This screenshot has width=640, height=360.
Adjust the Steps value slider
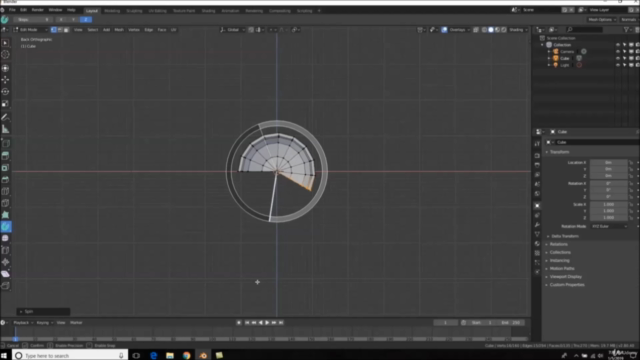point(33,20)
